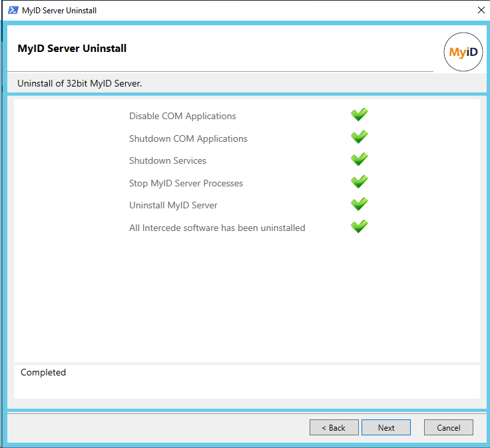Close the MyID Server Uninstall window
490x448 pixels.
pos(481,10)
